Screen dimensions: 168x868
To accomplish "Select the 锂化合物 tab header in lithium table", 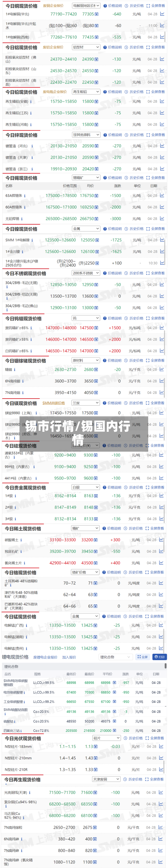I will [11, 667].
